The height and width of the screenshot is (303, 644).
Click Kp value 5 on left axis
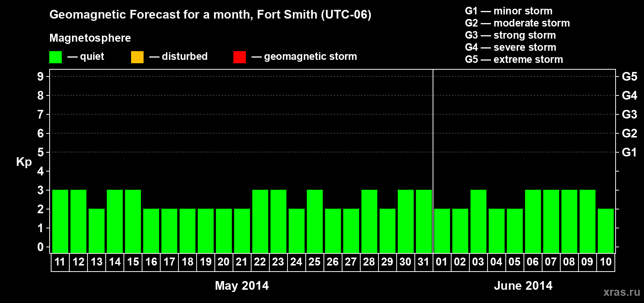point(41,152)
